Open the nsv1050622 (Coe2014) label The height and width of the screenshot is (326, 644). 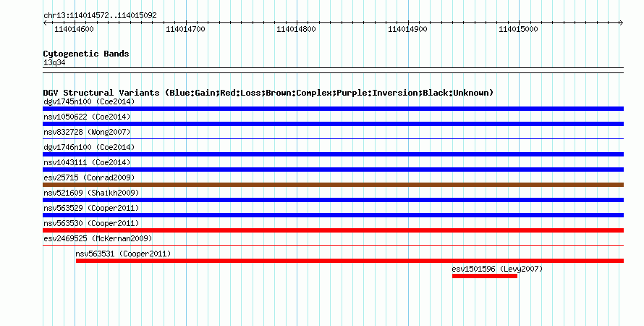[87, 117]
